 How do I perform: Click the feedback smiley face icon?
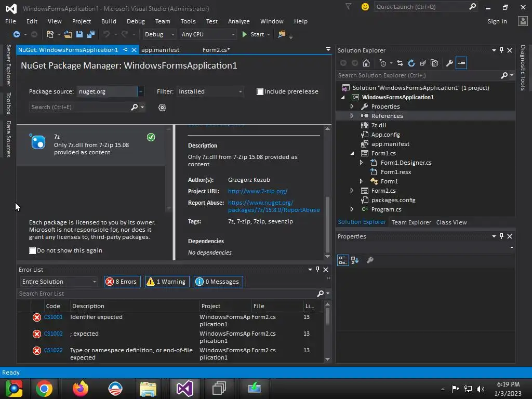click(365, 7)
